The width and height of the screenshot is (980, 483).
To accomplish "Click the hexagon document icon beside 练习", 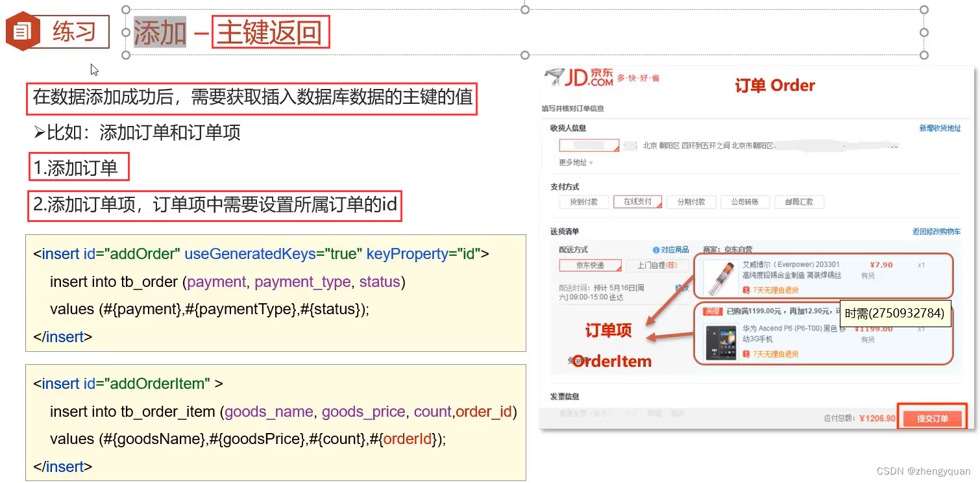I will (x=23, y=31).
